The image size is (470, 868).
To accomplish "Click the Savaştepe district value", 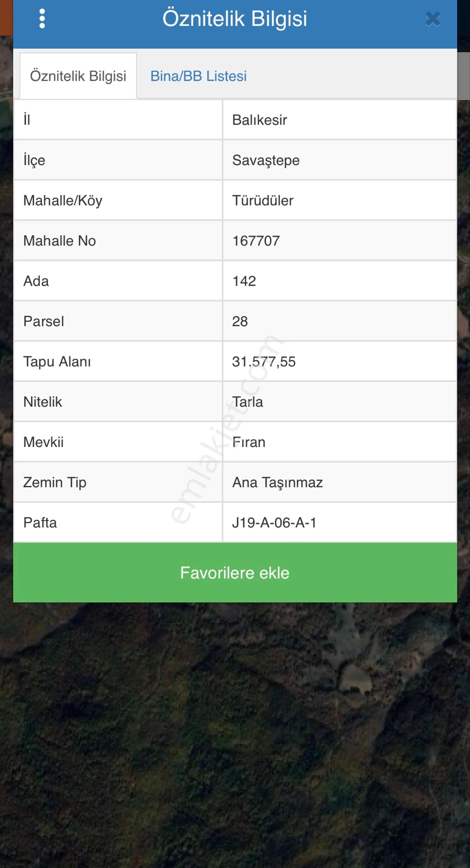I will 266,160.
